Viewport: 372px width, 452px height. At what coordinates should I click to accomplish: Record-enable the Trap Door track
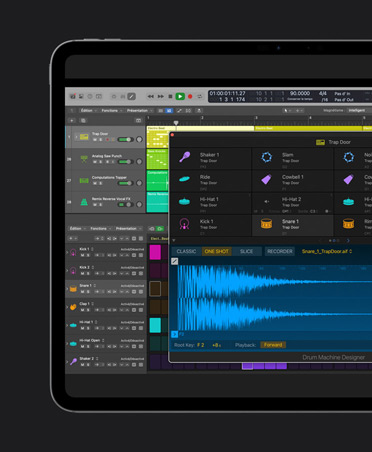(x=107, y=140)
